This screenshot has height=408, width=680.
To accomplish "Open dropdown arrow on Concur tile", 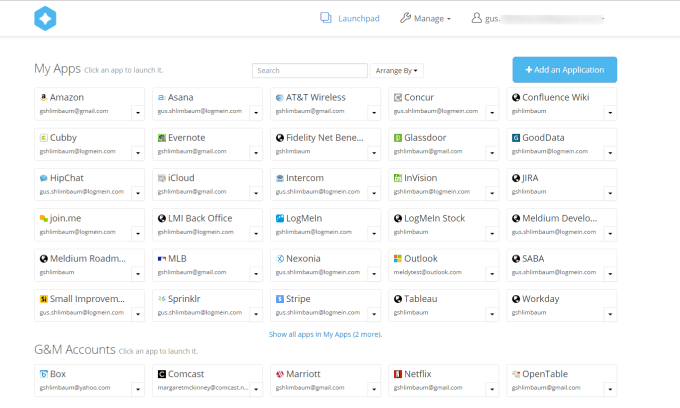I will point(491,111).
